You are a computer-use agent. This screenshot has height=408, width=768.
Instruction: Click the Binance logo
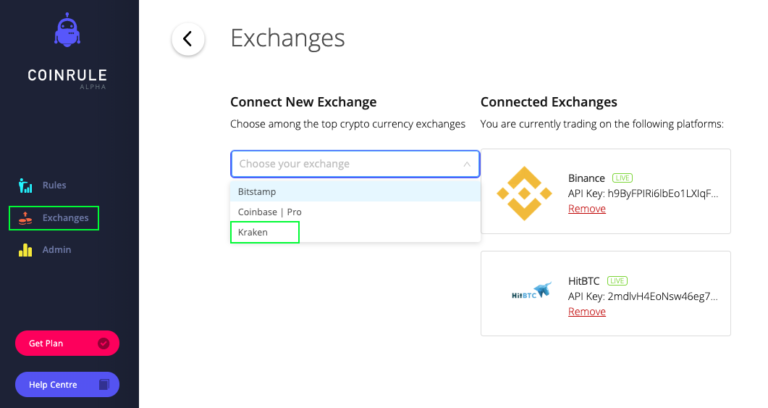coord(524,193)
